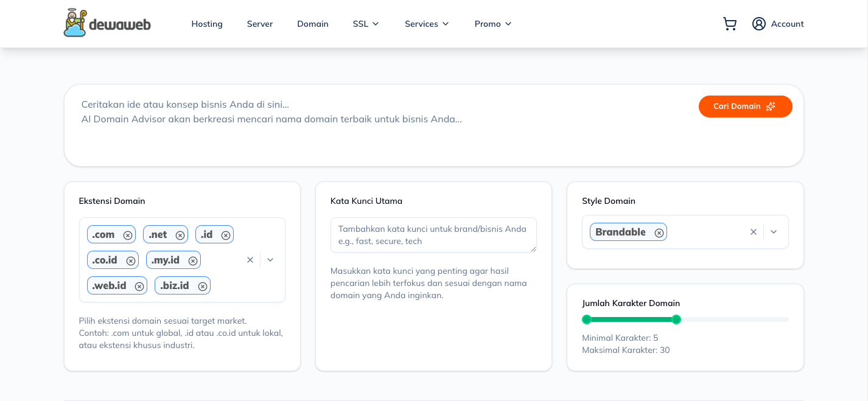Go to the dewaweb logo home
Viewport: 868px width, 401px height.
click(x=107, y=23)
